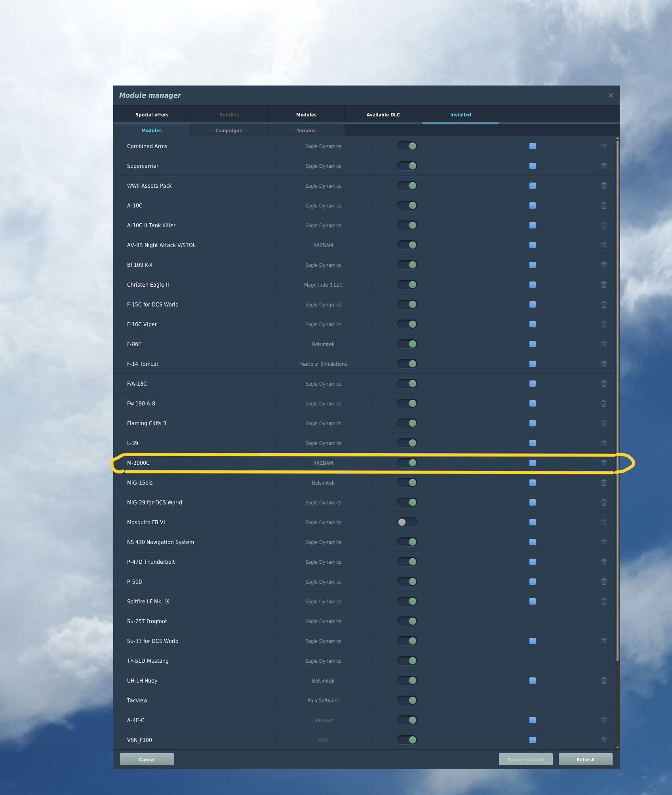Uncheck the blue checkbox for F/A-18C
672x795 pixels.
pos(533,384)
